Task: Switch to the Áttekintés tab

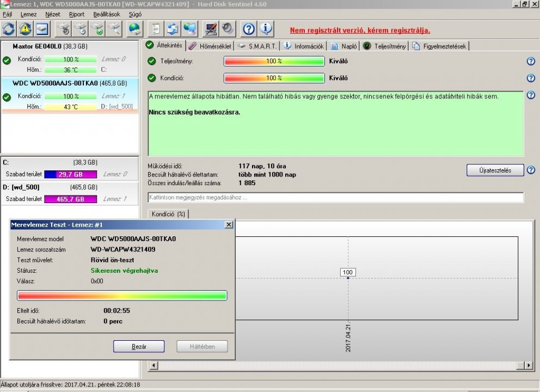Action: (x=164, y=45)
